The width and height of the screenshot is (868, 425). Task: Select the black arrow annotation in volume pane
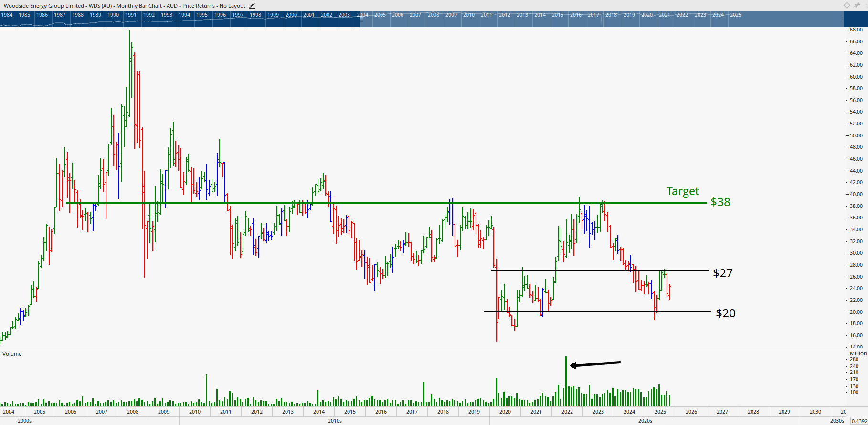click(x=595, y=364)
